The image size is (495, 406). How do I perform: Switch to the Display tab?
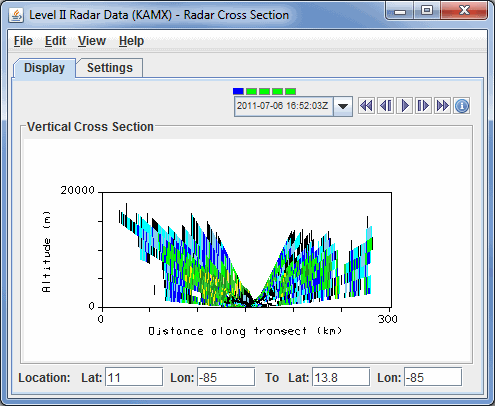coord(44,68)
